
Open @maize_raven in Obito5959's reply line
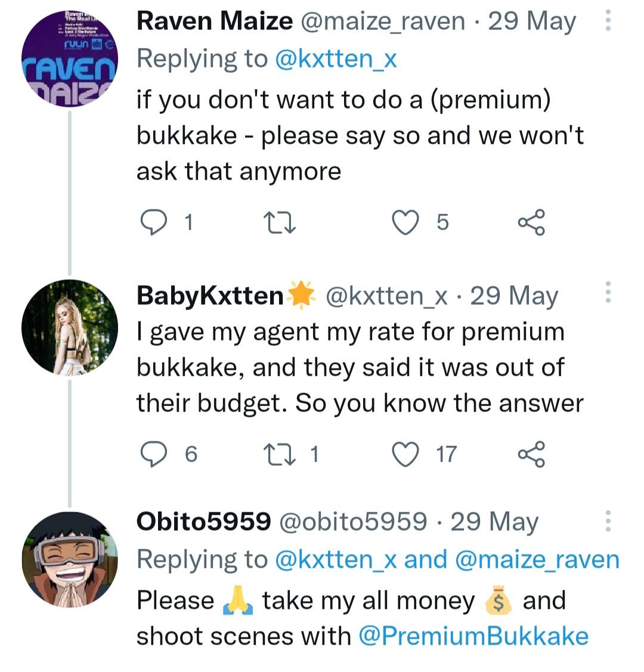click(537, 559)
